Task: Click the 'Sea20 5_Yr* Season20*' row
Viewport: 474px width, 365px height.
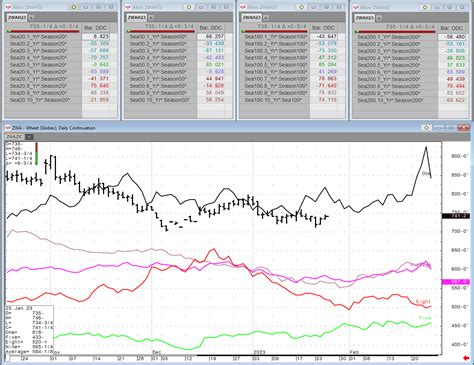Action: [43, 65]
